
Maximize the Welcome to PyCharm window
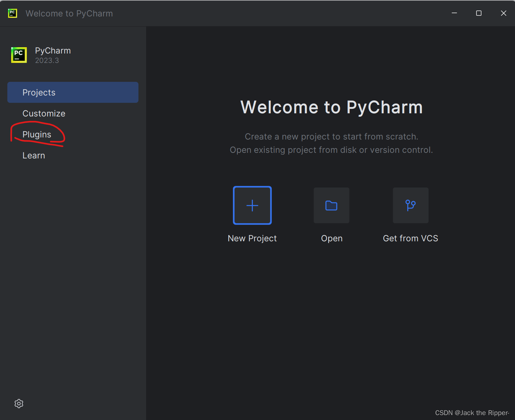click(479, 13)
